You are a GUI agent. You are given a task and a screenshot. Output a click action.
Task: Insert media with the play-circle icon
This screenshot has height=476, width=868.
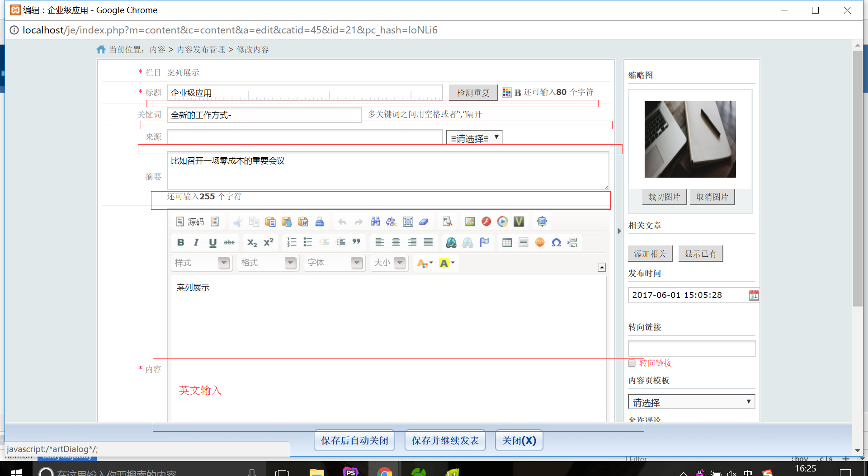click(503, 222)
